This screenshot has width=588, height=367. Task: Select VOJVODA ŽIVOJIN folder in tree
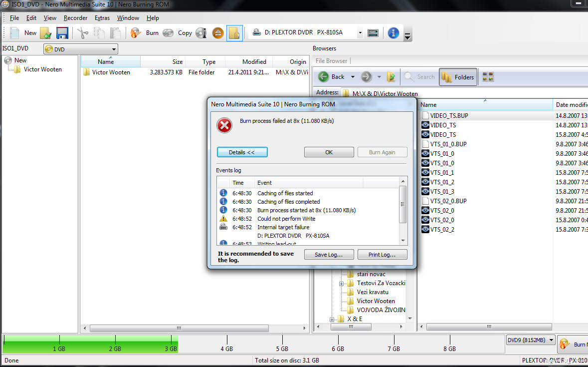pos(381,310)
